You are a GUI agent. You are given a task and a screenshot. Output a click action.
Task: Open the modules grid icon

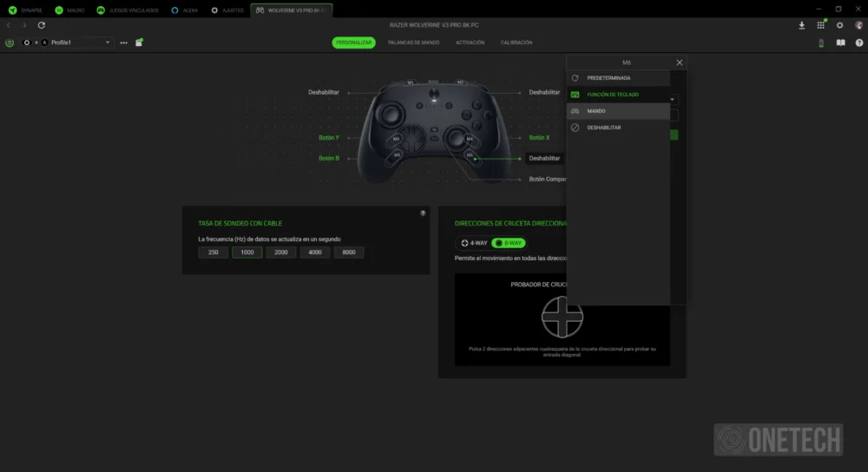click(x=821, y=25)
